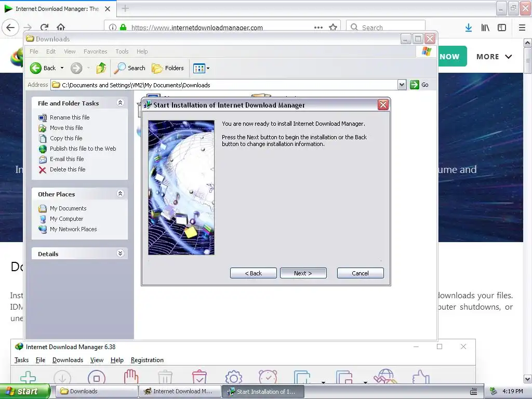Open the page actions three-dot menu
Screen dimensions: 532x399
(x=318, y=28)
